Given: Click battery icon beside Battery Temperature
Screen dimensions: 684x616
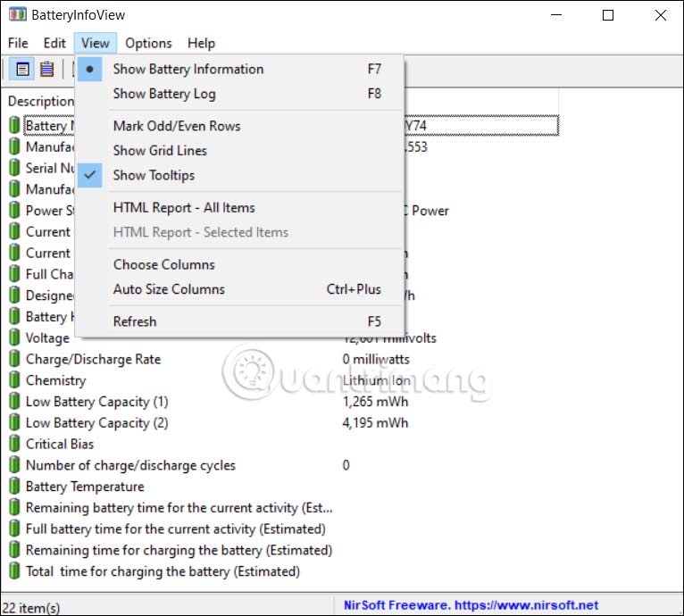Looking at the screenshot, I should coord(14,486).
